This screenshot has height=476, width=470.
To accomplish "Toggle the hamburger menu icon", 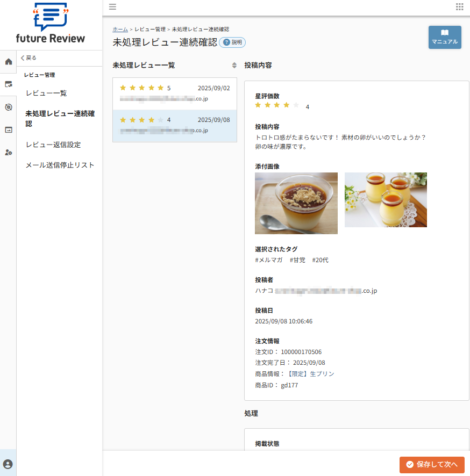I will (x=112, y=7).
